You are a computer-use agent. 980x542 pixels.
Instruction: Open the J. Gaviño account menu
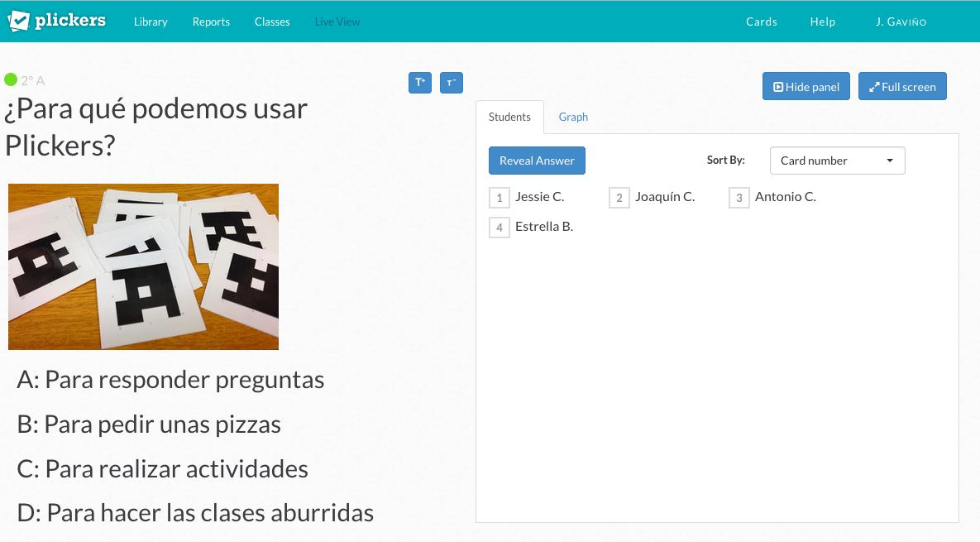pos(901,22)
